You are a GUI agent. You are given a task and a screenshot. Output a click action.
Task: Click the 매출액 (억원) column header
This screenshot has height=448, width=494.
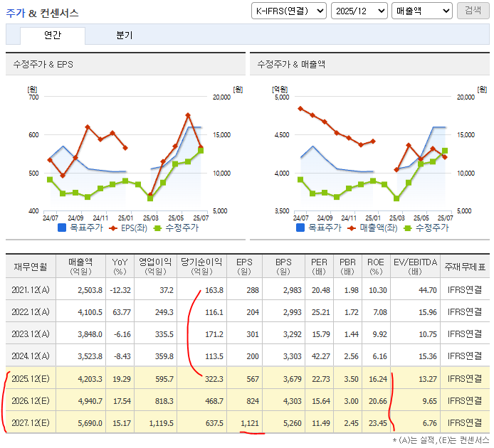tap(80, 267)
